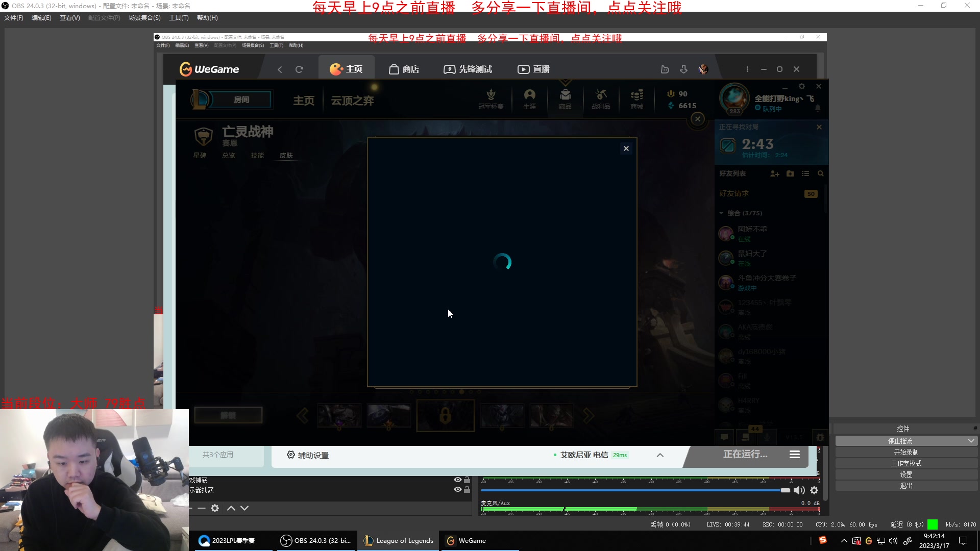
Task: Select the 技能 tab for champion
Action: click(x=257, y=156)
